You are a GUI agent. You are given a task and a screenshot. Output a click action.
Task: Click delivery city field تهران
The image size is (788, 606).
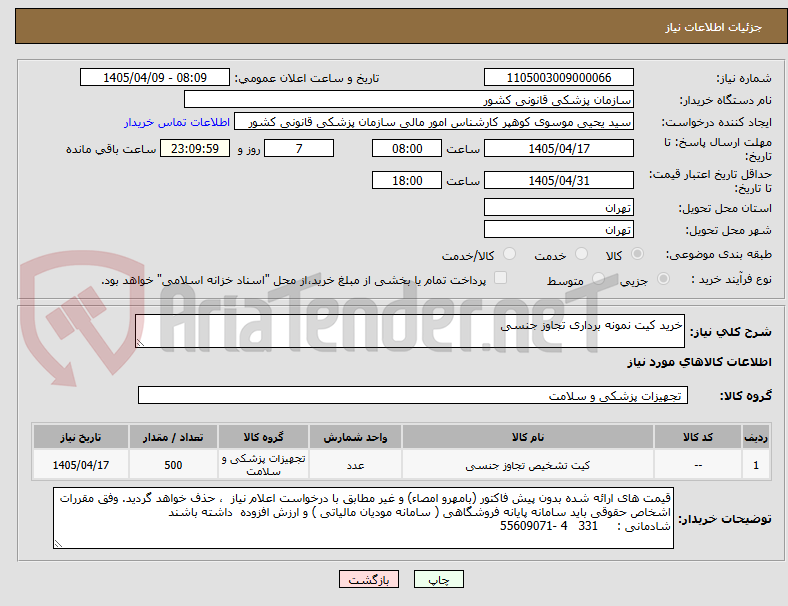pos(559,229)
